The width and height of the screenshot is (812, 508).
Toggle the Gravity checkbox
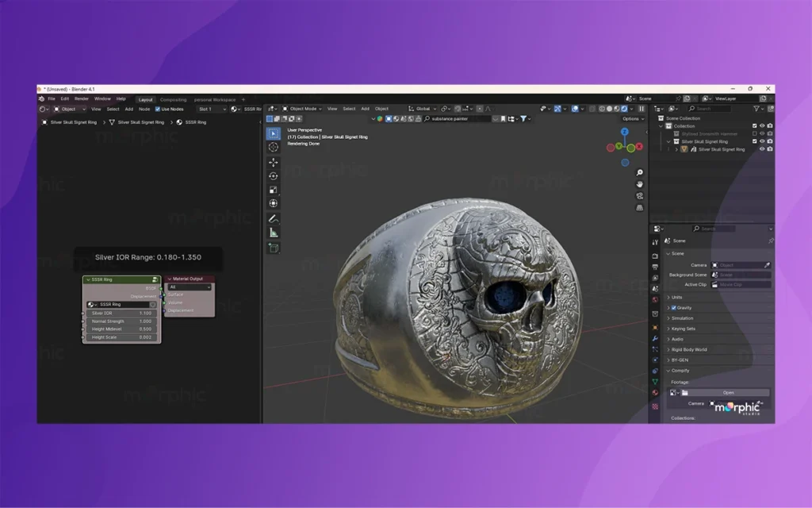click(674, 307)
